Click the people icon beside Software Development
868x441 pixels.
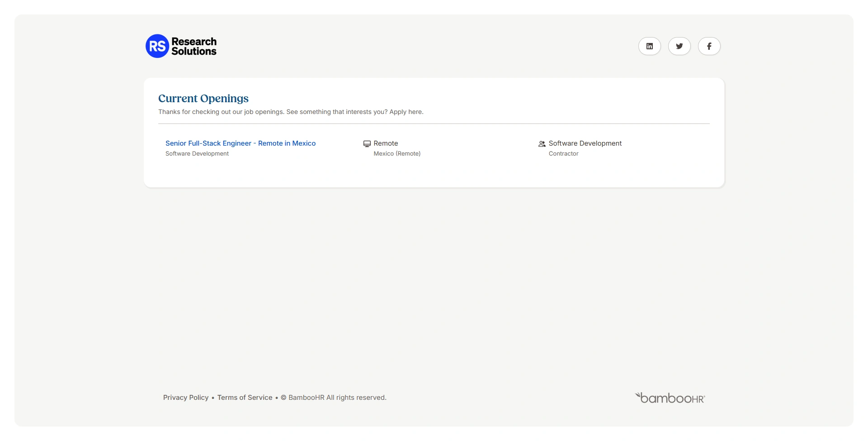coord(542,144)
